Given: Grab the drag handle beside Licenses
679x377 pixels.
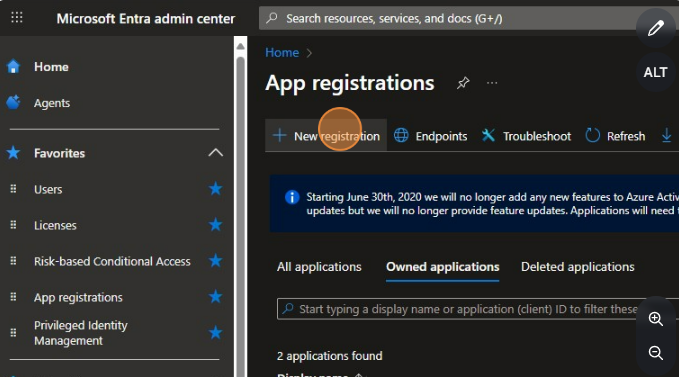Looking at the screenshot, I should click(13, 225).
